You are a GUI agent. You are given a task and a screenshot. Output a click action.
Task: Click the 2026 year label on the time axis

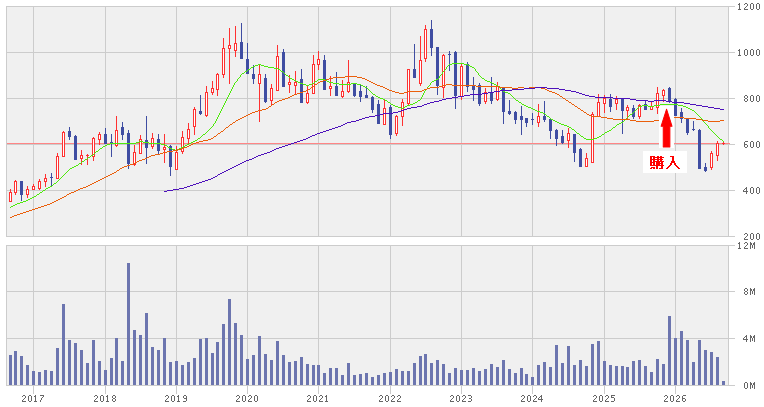click(675, 399)
